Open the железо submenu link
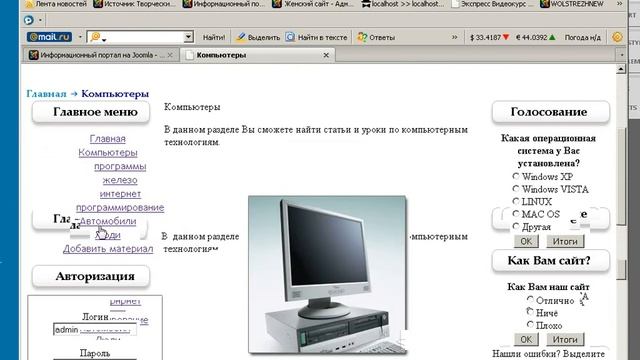This screenshot has width=640, height=360. click(x=120, y=180)
